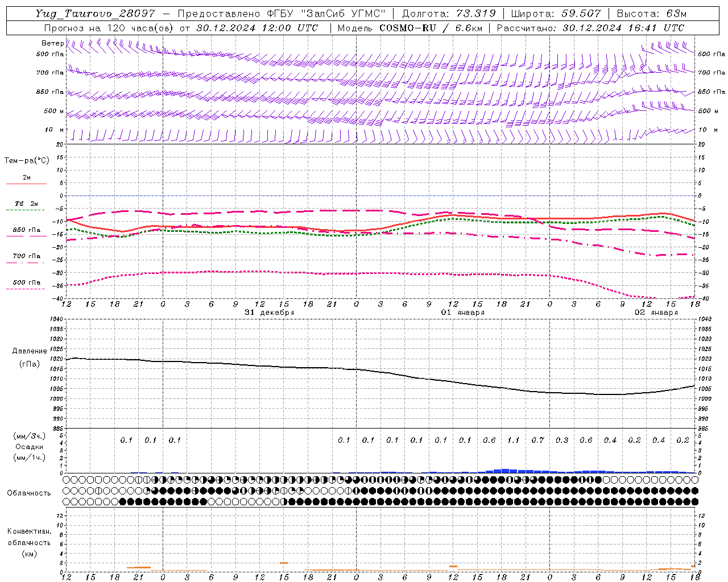
Task: Click the (км) unit label under convective cloudiness
Action: (x=30, y=554)
